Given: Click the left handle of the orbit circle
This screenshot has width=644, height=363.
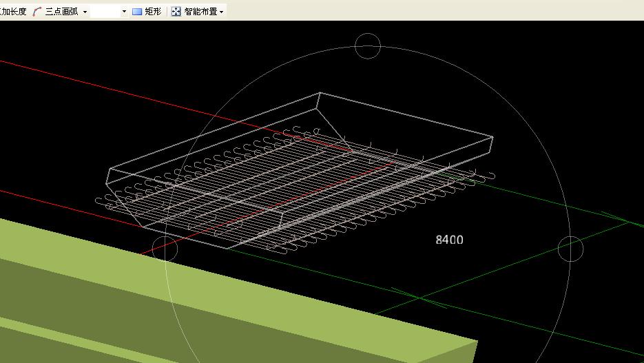Looking at the screenshot, I should 165,249.
